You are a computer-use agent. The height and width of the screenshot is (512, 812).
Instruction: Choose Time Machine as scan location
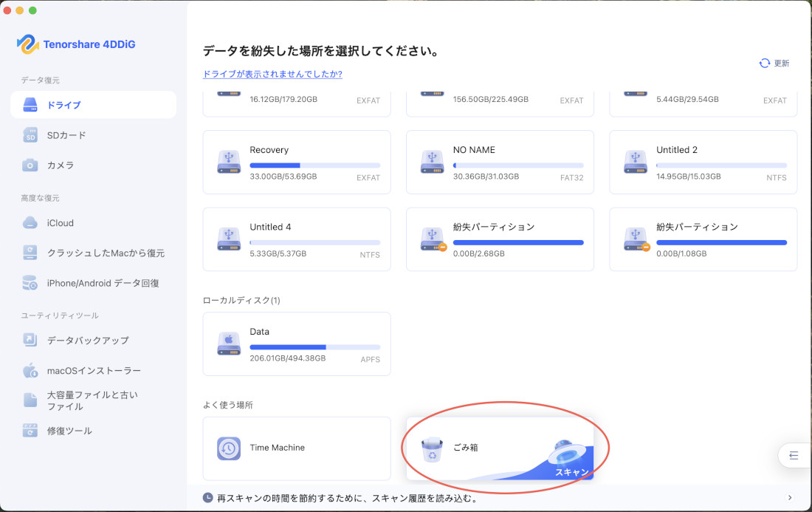296,448
